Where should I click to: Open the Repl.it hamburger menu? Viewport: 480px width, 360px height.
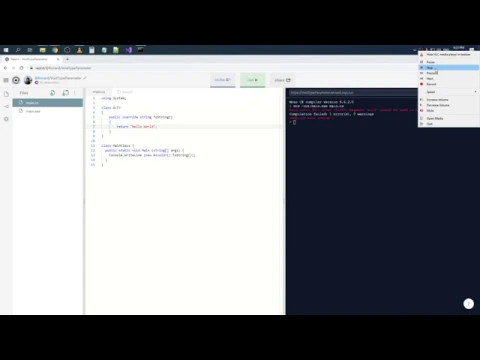pyautogui.click(x=6, y=80)
